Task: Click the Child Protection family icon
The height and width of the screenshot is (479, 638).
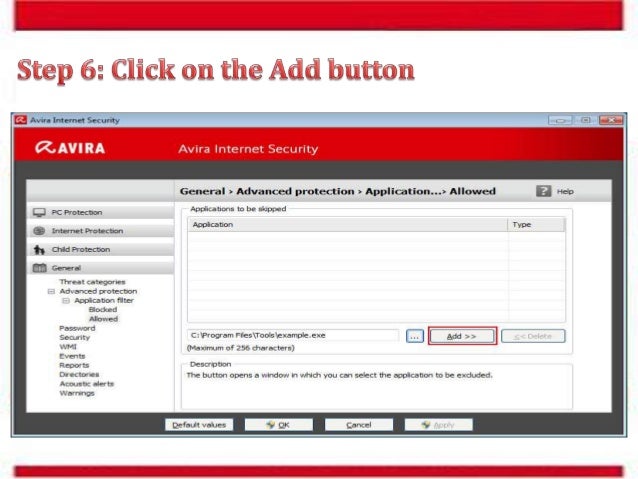Action: (x=39, y=249)
